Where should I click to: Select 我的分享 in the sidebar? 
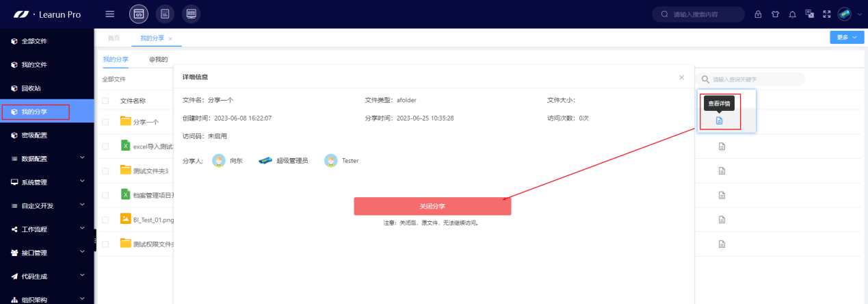[x=47, y=112]
